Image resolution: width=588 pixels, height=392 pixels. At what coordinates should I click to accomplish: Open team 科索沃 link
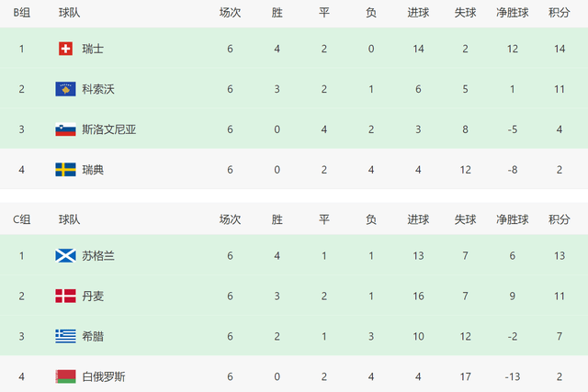(98, 89)
